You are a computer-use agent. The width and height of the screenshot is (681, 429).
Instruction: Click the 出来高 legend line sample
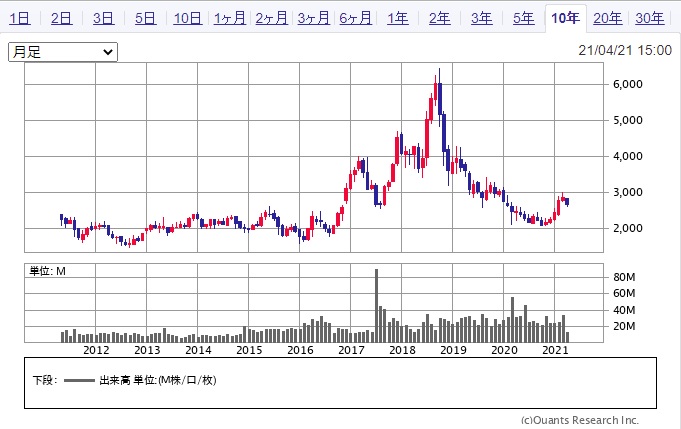(x=79, y=381)
